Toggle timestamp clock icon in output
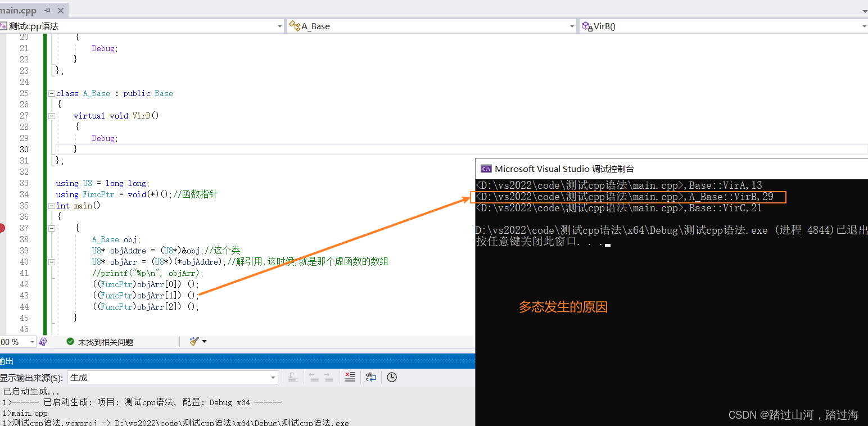 [392, 377]
